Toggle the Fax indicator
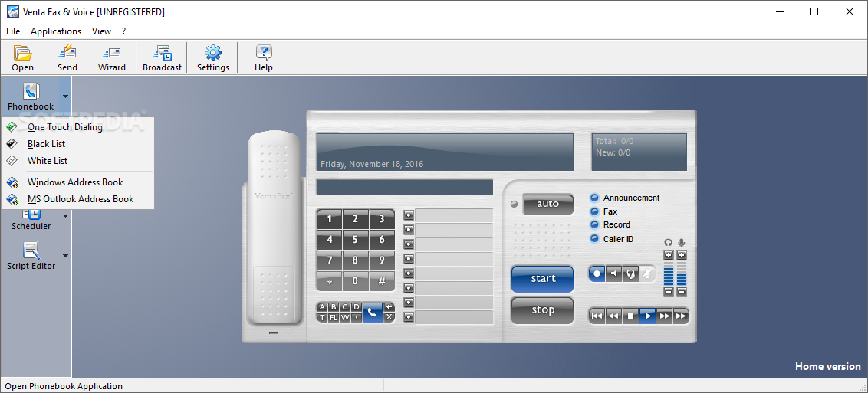868x393 pixels. [594, 211]
